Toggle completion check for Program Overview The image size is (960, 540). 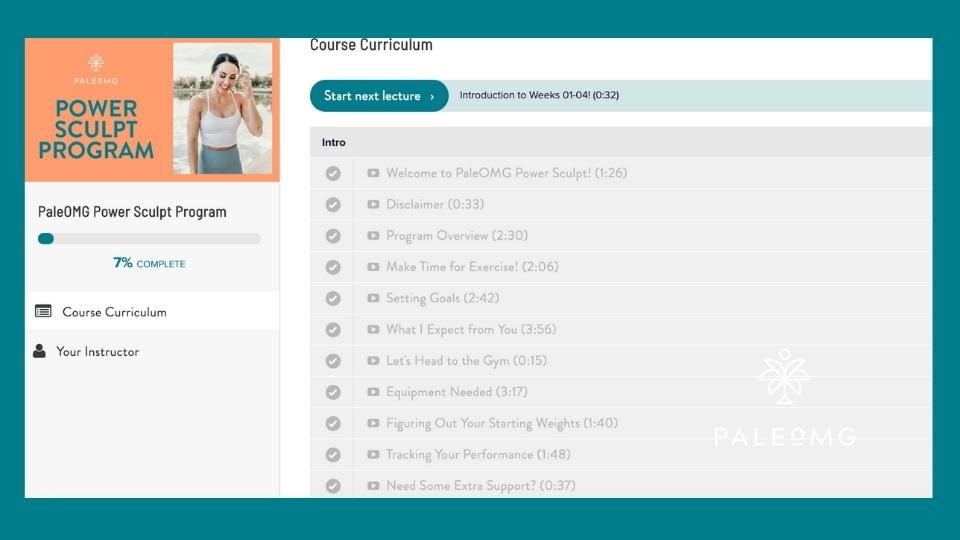click(x=333, y=236)
